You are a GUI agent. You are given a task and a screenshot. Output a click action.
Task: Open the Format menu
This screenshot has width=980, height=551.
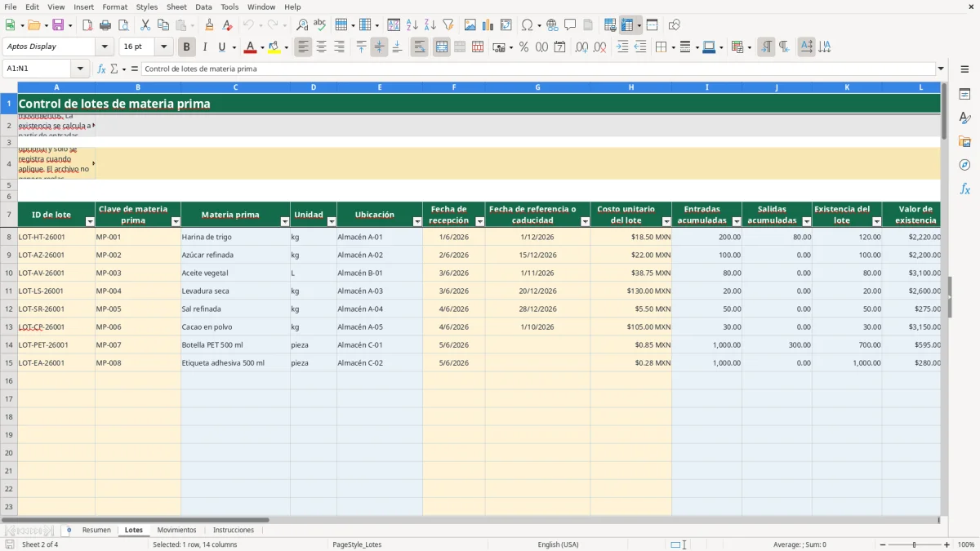(114, 7)
